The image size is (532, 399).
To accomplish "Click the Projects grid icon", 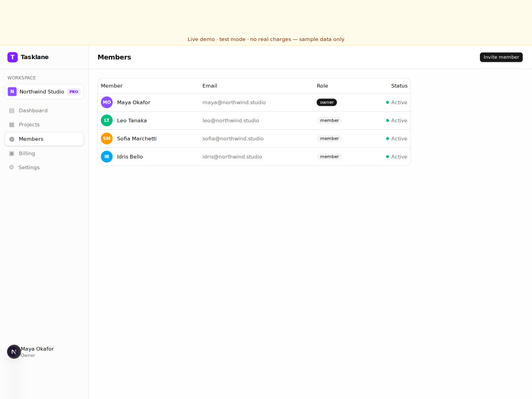I will (12, 124).
